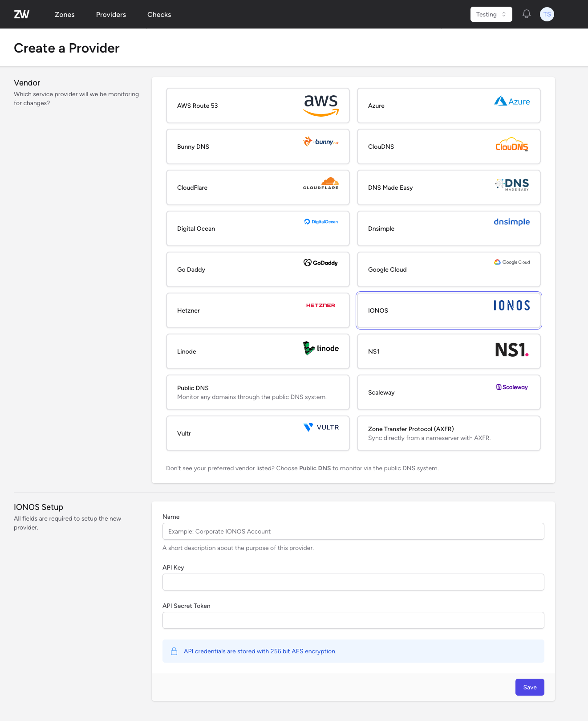Click the GoDaddy logo
This screenshot has height=721, width=588.
point(321,263)
